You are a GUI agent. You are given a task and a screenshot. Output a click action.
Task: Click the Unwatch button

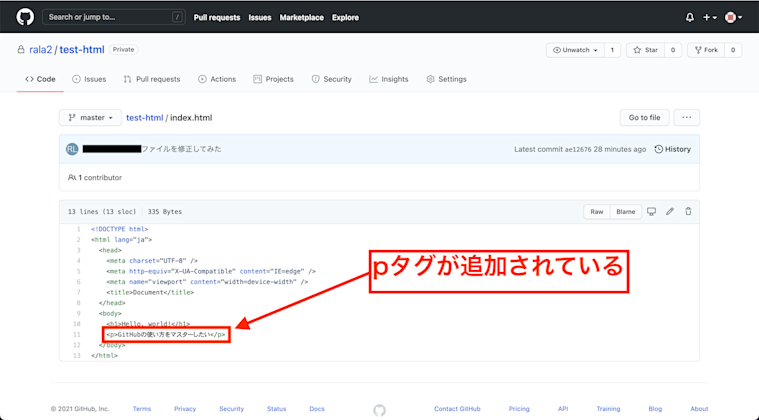point(575,50)
